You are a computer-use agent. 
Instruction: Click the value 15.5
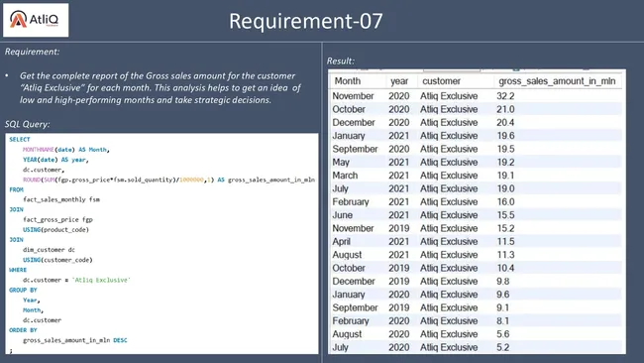click(505, 215)
